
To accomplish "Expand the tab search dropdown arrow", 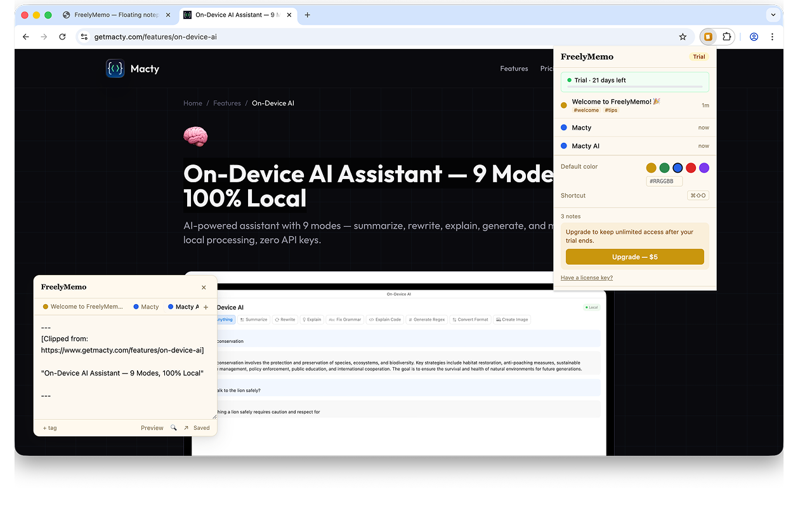I will (773, 15).
